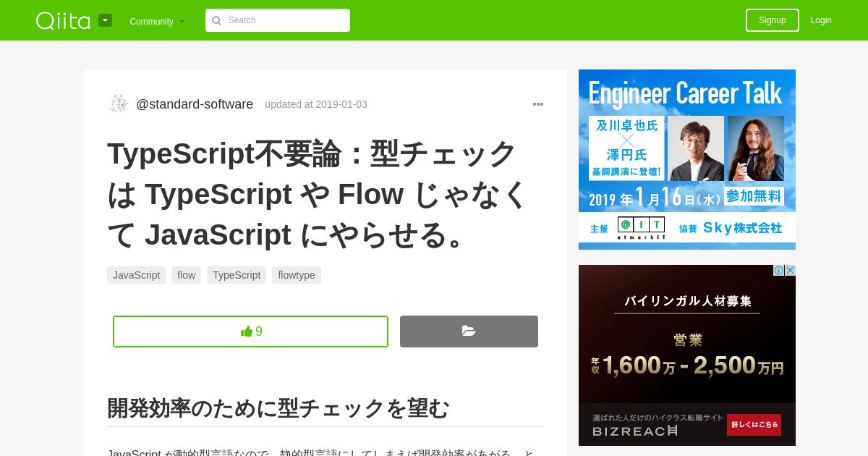
Task: Stock the article with folder button
Action: 469,332
